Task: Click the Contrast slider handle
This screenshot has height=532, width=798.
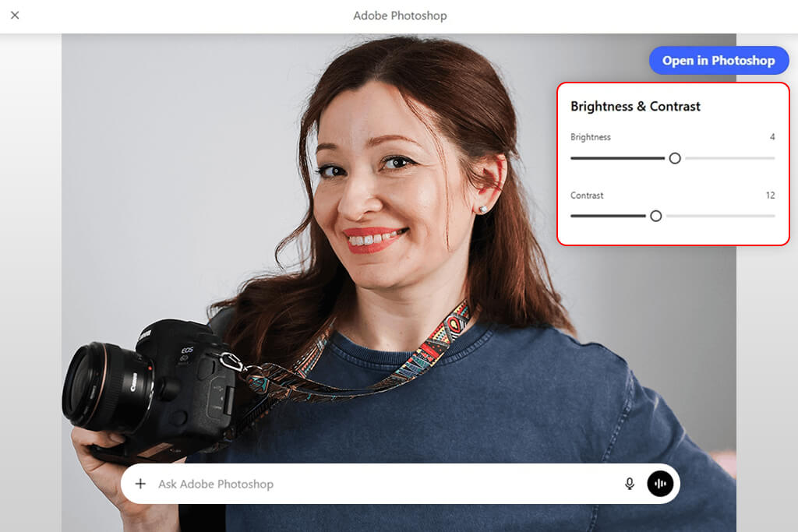Action: point(656,217)
